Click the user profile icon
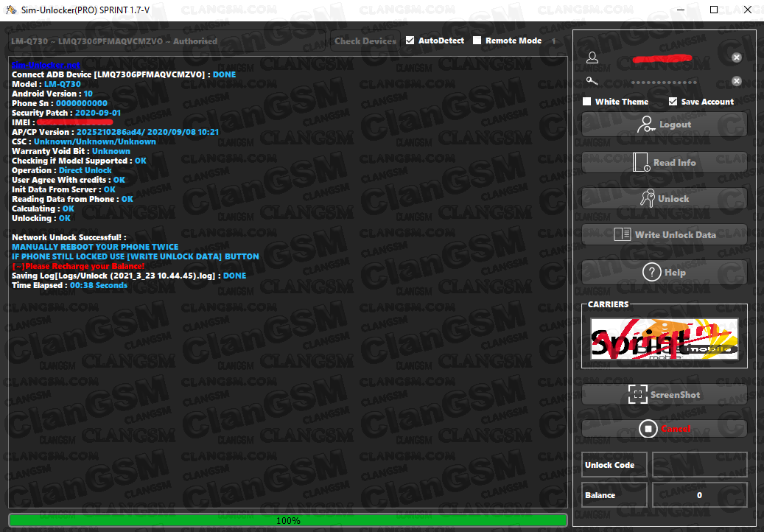Image resolution: width=764 pixels, height=532 pixels. coord(592,57)
